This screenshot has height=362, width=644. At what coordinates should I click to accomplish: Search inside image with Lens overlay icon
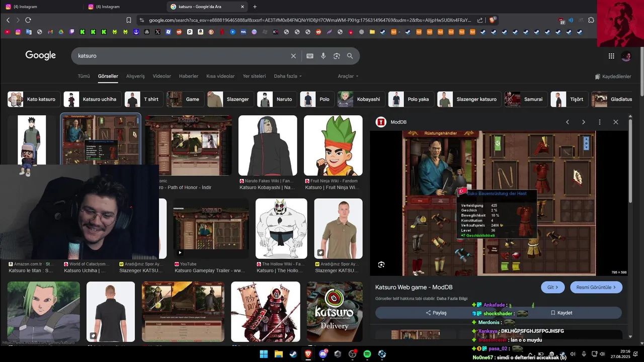coord(381,264)
